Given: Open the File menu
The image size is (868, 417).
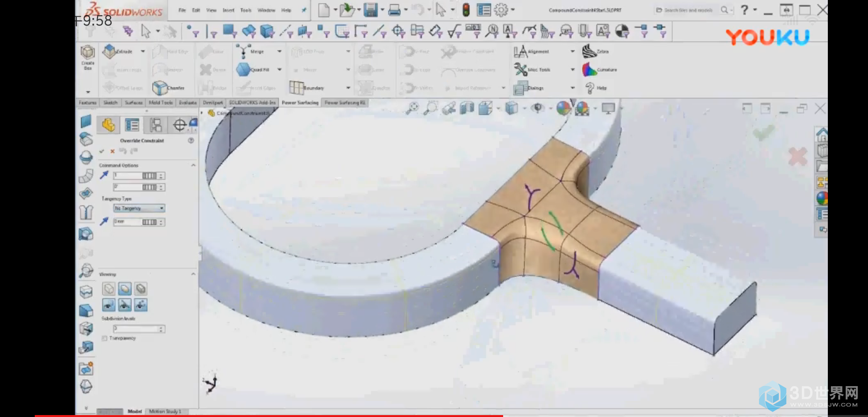Looking at the screenshot, I should pos(182,10).
